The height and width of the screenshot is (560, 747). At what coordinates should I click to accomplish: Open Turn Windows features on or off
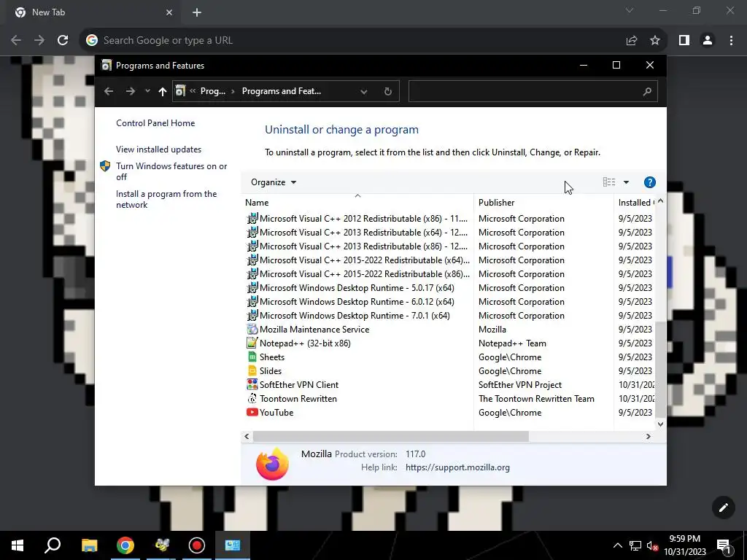(171, 171)
